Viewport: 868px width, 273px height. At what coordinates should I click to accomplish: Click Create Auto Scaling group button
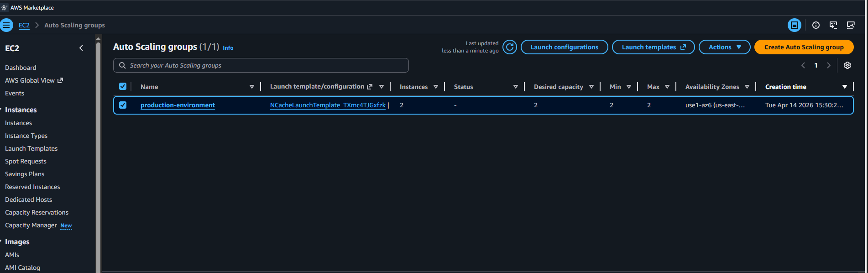click(804, 47)
